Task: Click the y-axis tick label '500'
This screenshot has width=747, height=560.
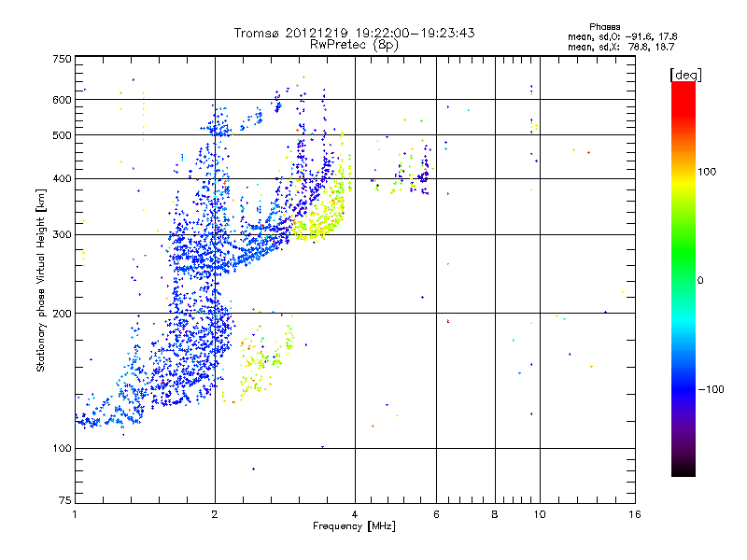Action: coord(62,135)
